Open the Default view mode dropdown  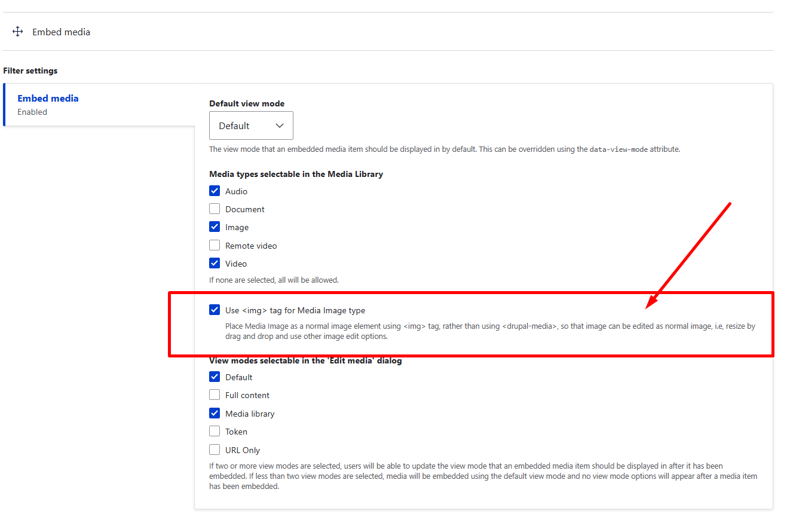251,126
